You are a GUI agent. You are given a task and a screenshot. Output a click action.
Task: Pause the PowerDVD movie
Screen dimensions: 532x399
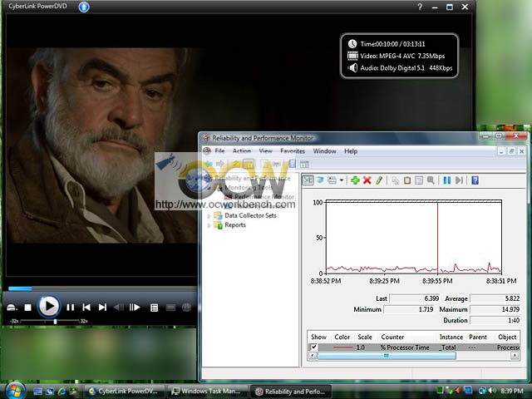pyautogui.click(x=70, y=308)
